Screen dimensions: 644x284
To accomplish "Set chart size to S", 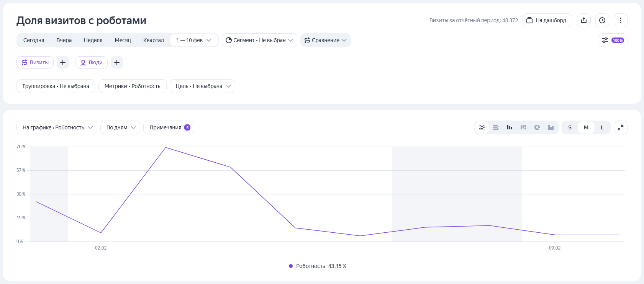I will click(570, 127).
